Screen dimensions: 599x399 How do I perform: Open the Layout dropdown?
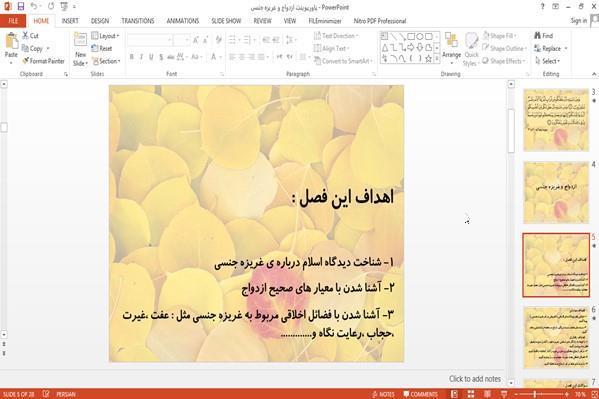tap(105, 36)
